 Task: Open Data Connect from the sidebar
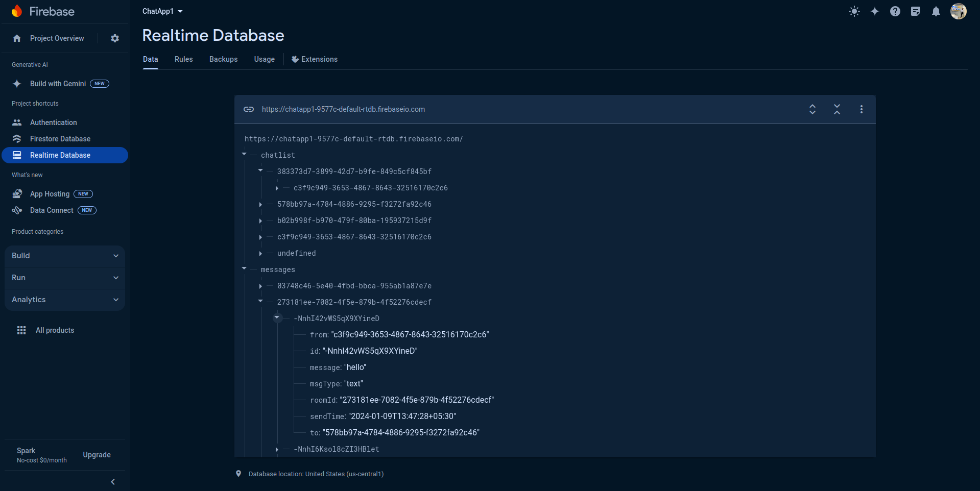51,210
